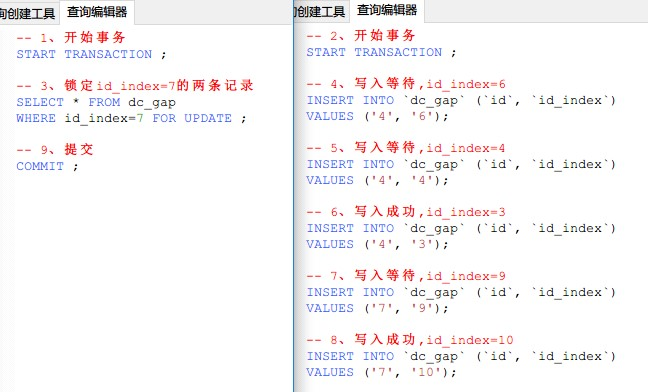The width and height of the screenshot is (648, 392).
Task: Click line VALUES ('7', '10')
Action: tap(381, 373)
